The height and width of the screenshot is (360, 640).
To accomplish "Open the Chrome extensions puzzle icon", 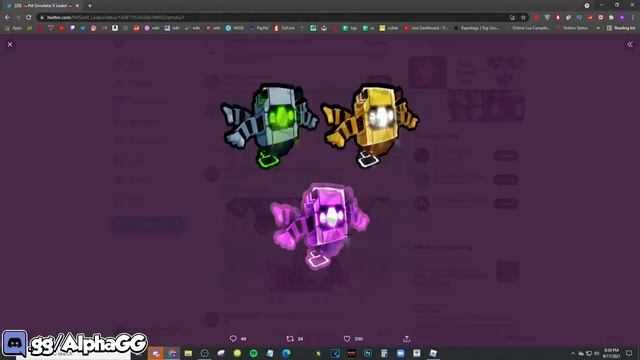I will point(611,18).
